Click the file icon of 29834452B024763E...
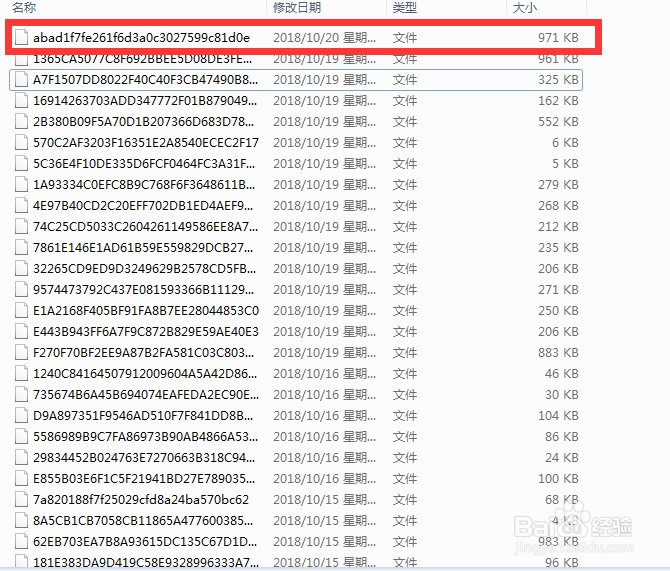Image resolution: width=670 pixels, height=571 pixels. (21, 457)
